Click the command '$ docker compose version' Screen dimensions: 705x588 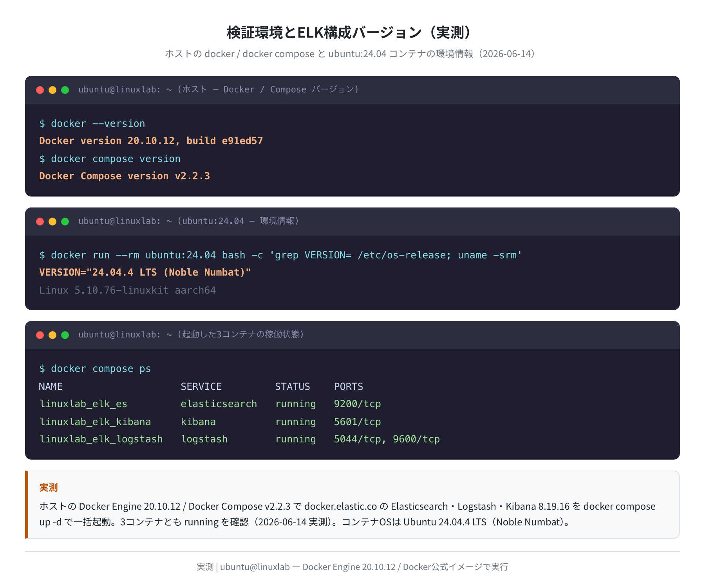point(110,159)
